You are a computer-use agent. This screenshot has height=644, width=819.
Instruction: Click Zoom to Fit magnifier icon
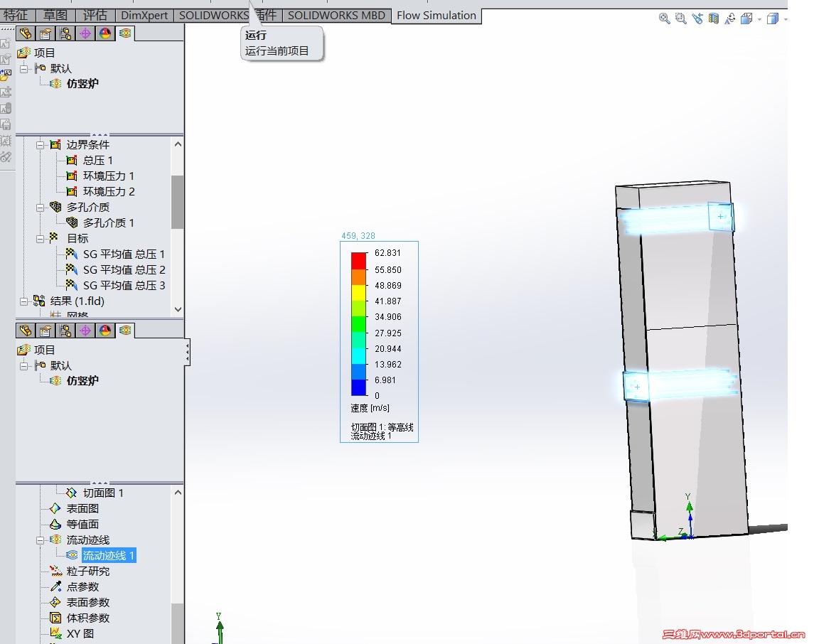pos(665,18)
